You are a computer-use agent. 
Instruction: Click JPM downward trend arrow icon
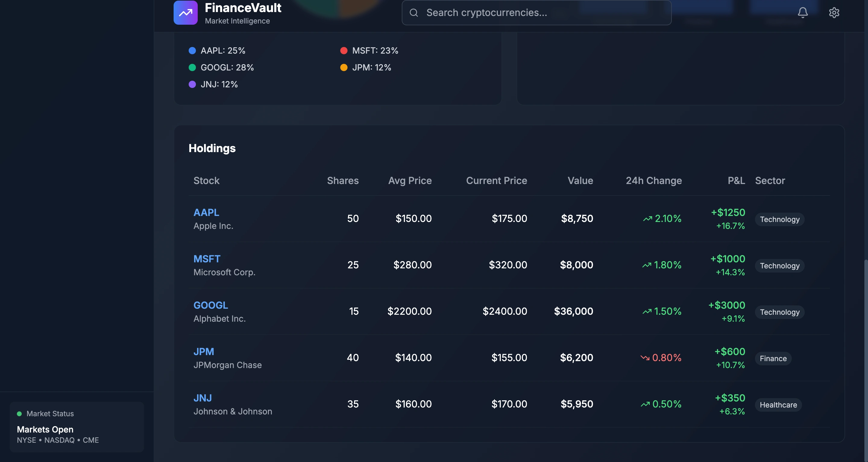coord(645,357)
